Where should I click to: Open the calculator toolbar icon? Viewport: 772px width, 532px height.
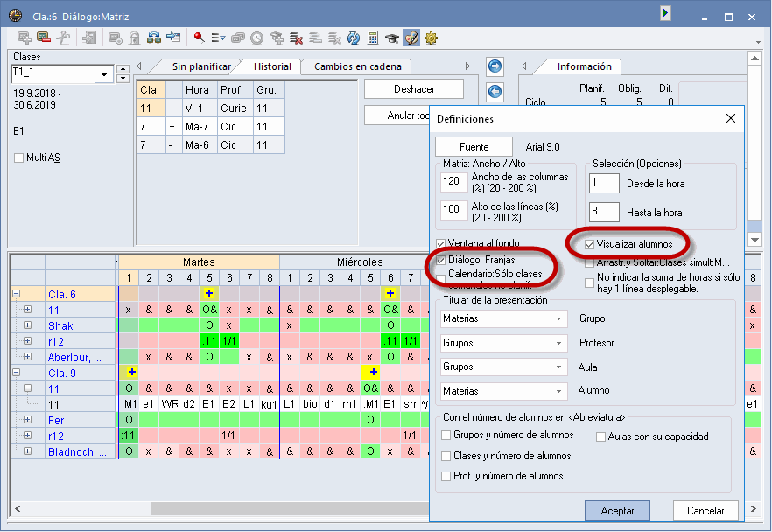tap(373, 38)
